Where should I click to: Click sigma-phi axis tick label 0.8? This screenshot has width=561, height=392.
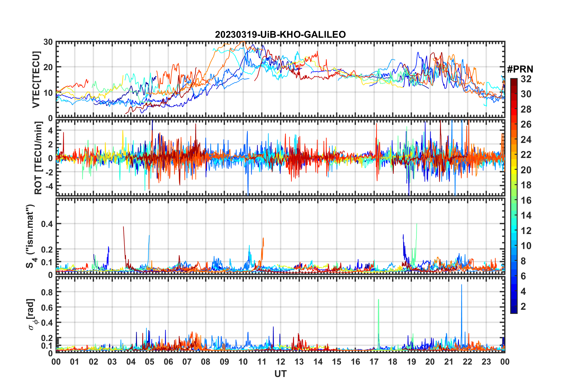(x=47, y=292)
